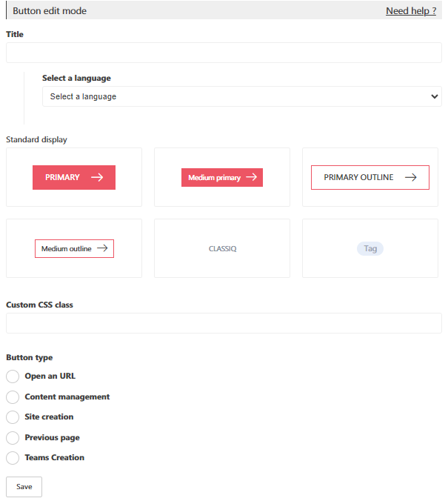Viewport: 448px width, 501px height.
Task: Pick the PRIMARY OUTLINE button style
Action: 370,177
